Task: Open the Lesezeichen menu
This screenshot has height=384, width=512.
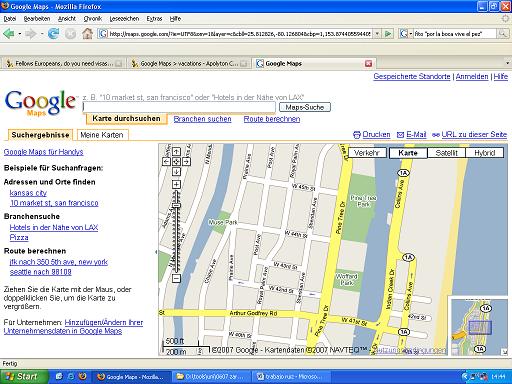Action: point(124,19)
